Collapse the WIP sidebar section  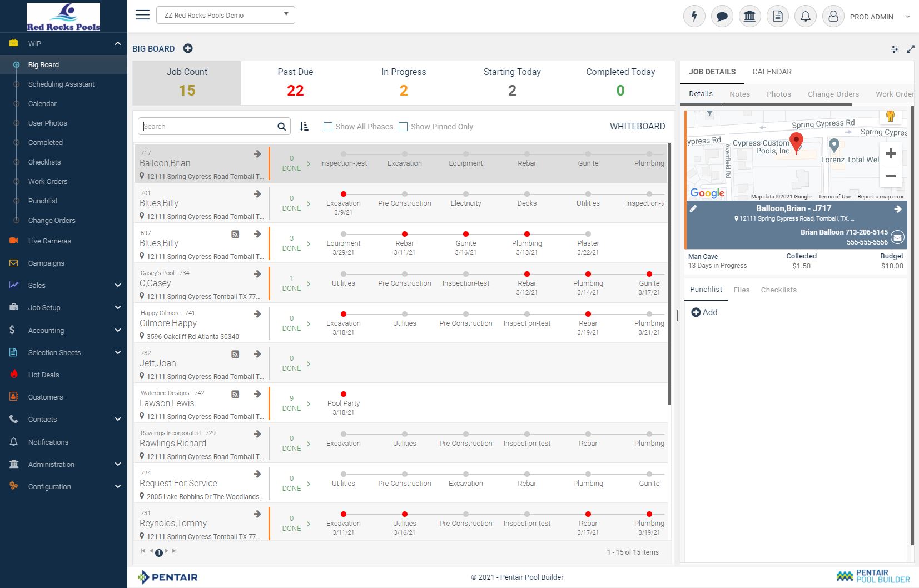pyautogui.click(x=117, y=43)
